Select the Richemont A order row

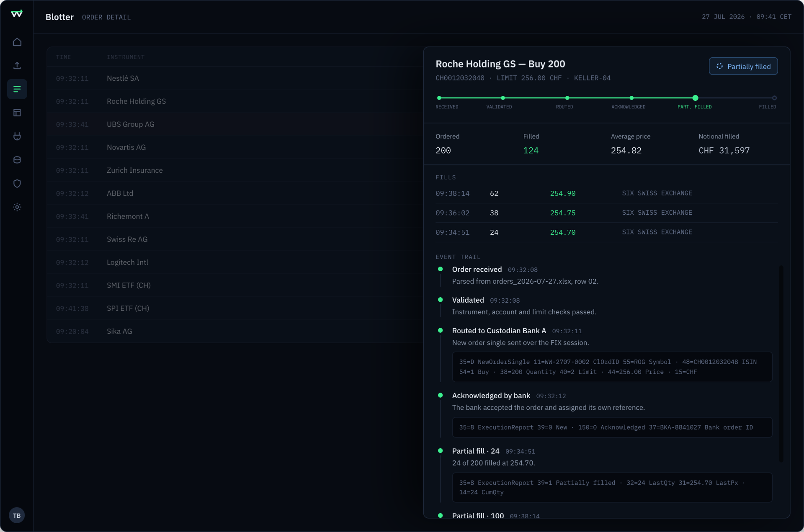pos(235,216)
